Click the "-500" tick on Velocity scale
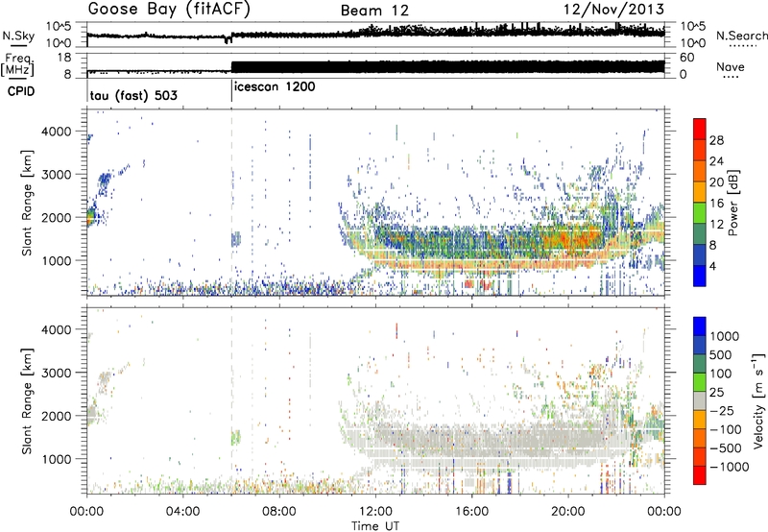 pos(726,448)
